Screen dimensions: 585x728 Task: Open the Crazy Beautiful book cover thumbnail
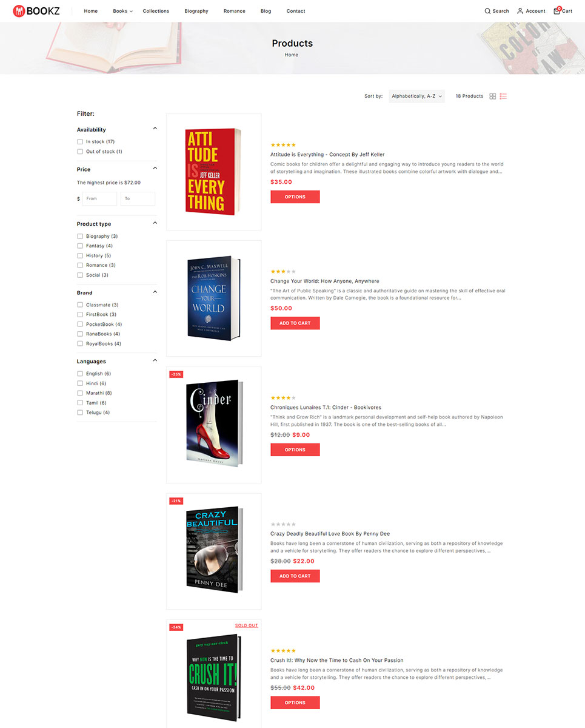tap(214, 551)
